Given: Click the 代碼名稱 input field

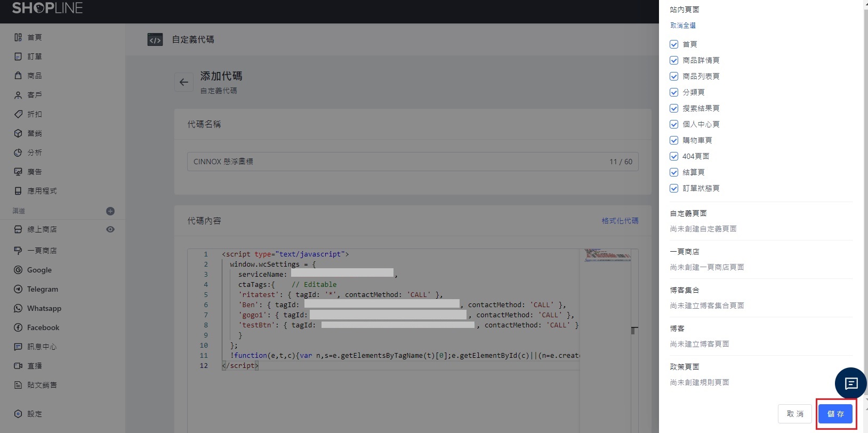Looking at the screenshot, I should (395, 162).
